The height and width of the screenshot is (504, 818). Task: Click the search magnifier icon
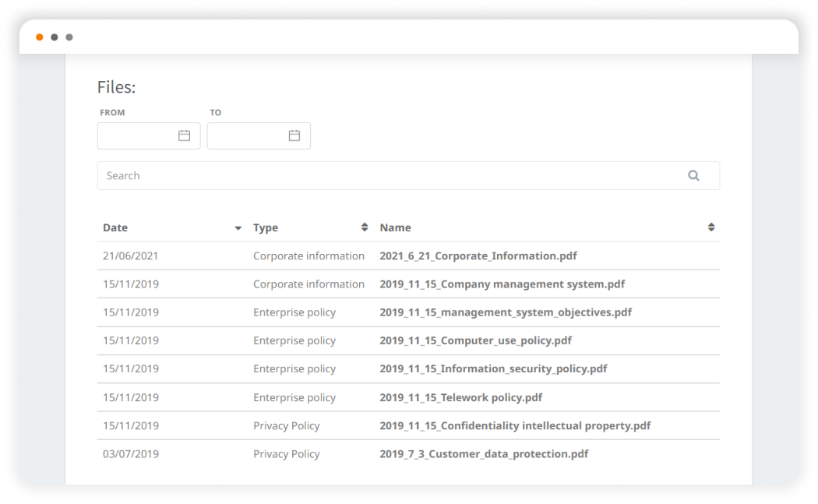tap(693, 175)
